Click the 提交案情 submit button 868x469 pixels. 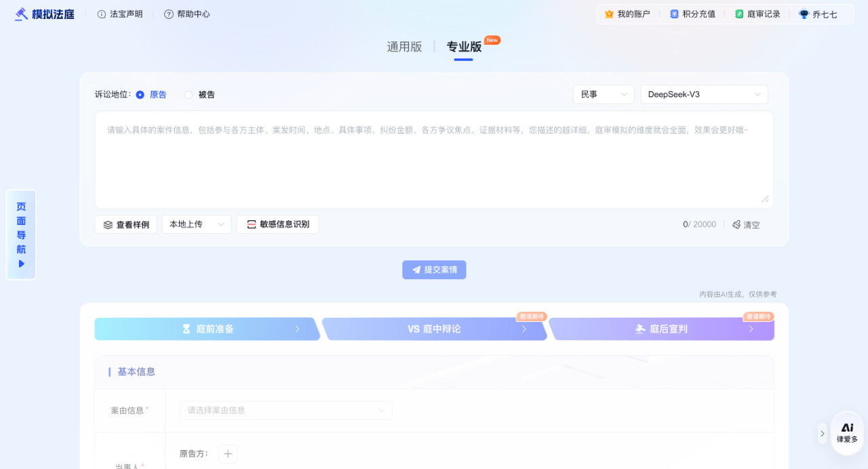[434, 270]
